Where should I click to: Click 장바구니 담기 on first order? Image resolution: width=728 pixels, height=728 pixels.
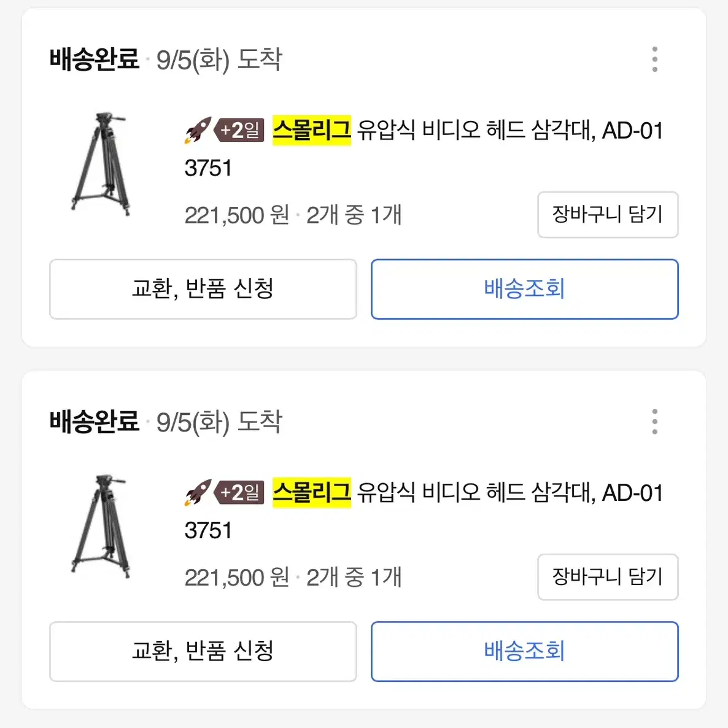[x=608, y=214]
